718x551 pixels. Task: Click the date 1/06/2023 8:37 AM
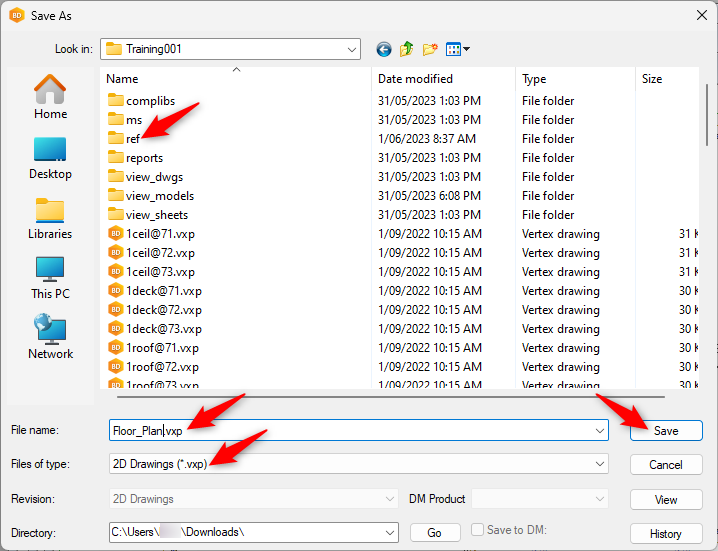[x=426, y=139]
